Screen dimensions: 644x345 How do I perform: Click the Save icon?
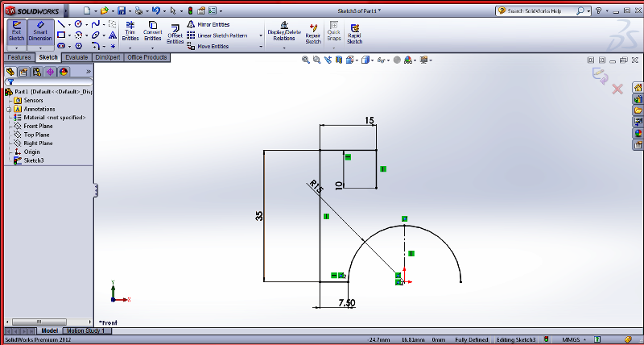(122, 10)
